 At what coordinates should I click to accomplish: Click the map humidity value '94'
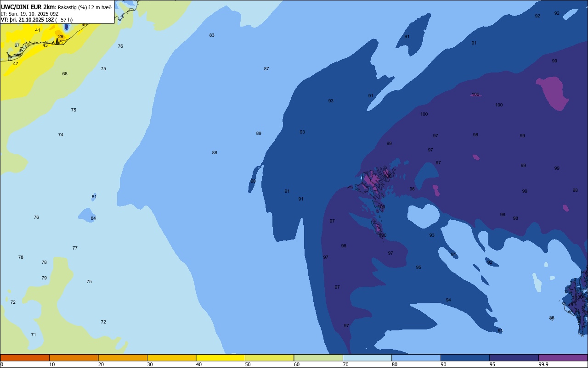click(448, 300)
